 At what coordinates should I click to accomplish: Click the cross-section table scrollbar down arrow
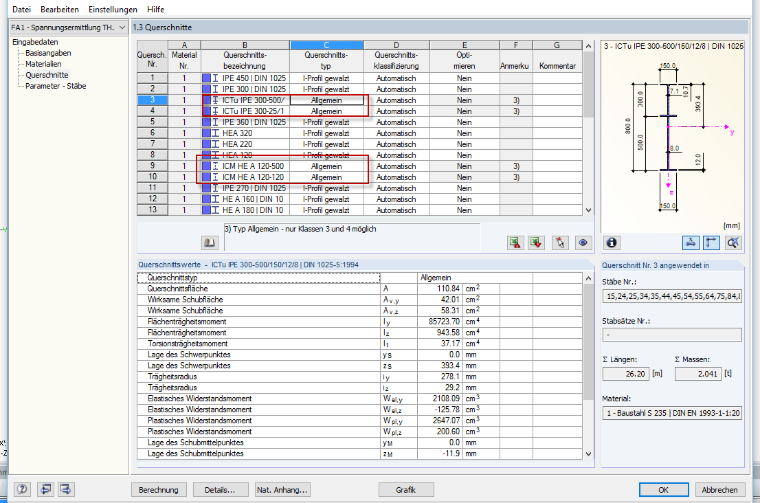588,210
